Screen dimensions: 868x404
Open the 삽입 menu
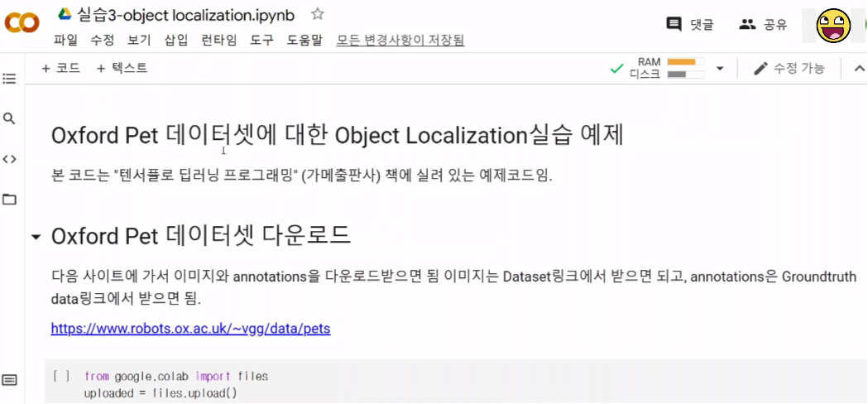(x=176, y=40)
